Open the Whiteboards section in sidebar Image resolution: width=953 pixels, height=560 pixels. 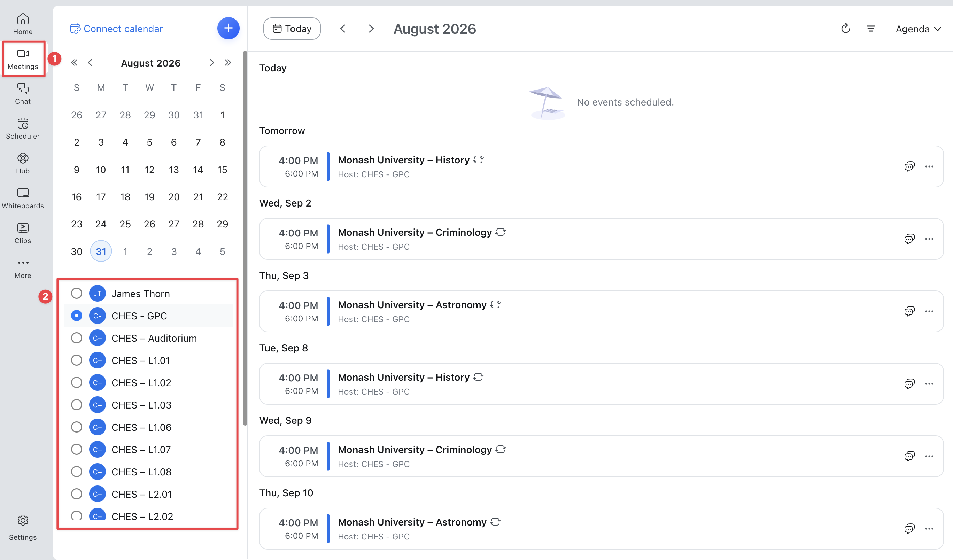click(x=23, y=199)
